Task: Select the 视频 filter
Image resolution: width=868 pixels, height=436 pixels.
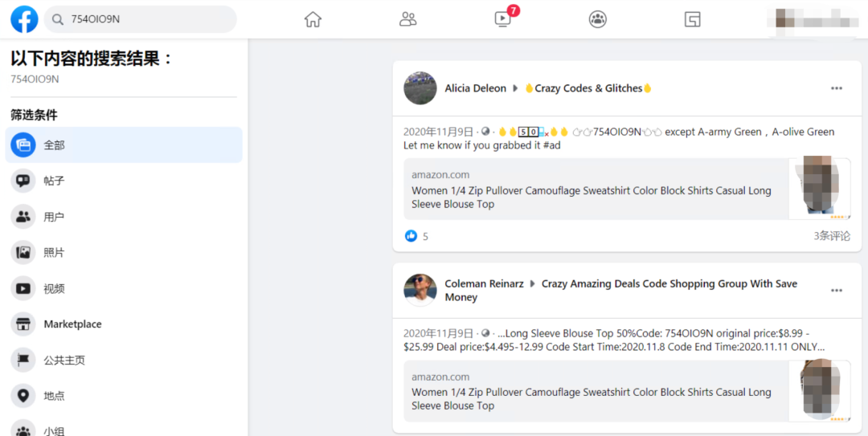Action: pos(124,288)
